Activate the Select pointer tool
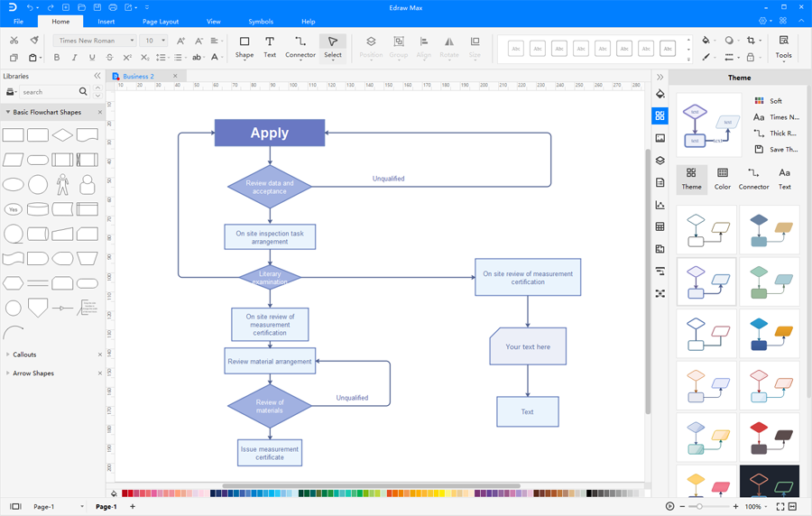 (x=333, y=47)
